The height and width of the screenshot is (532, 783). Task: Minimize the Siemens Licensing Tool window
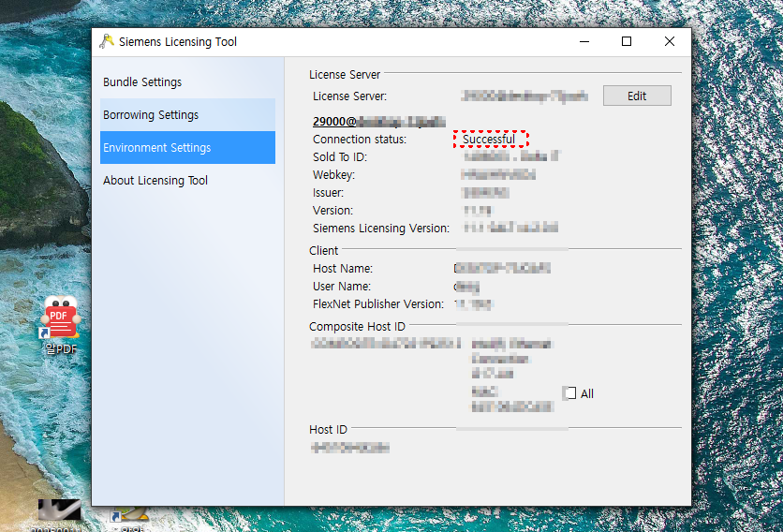(584, 41)
